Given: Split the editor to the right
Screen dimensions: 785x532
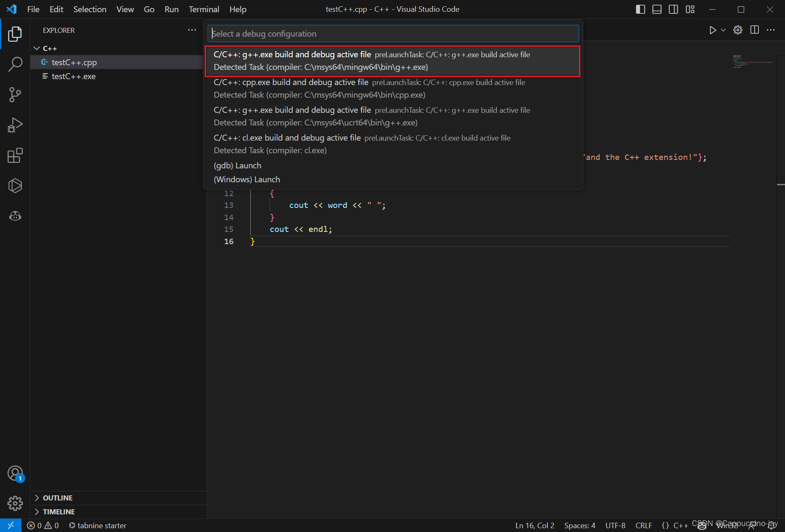Looking at the screenshot, I should [x=755, y=30].
